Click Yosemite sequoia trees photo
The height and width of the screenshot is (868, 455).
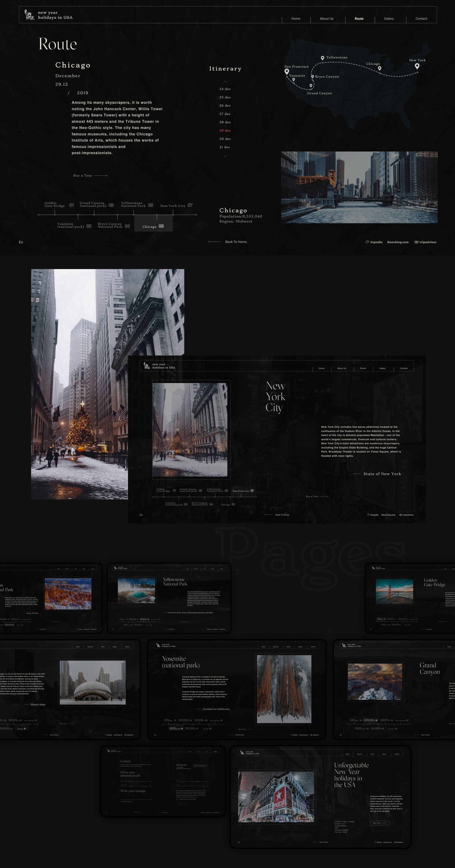[284, 689]
